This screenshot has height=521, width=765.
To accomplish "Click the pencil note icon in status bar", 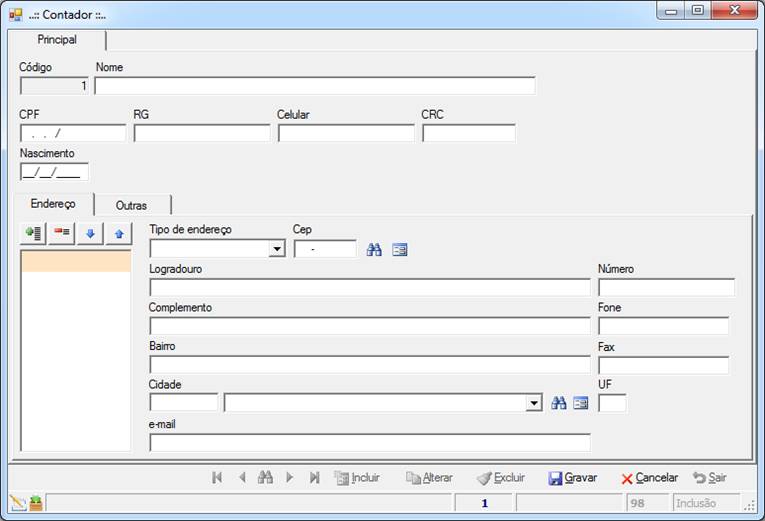I will 18,503.
